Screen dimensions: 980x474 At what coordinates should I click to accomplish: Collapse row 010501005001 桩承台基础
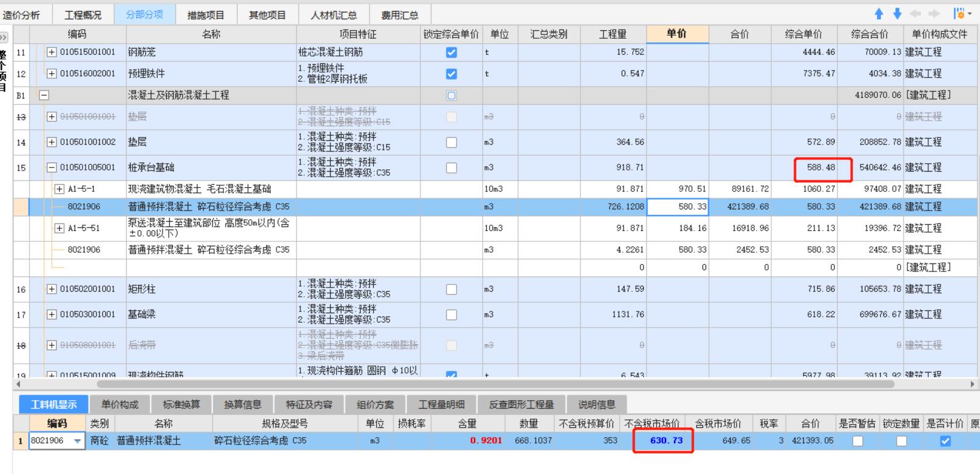click(x=52, y=167)
